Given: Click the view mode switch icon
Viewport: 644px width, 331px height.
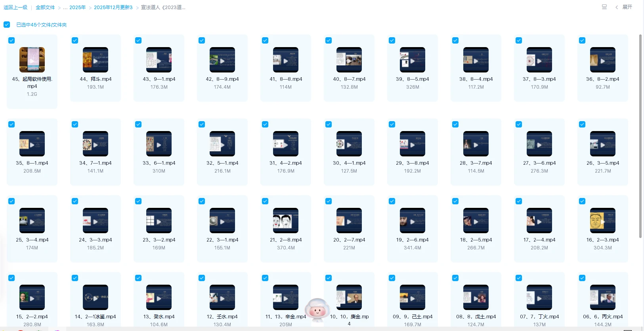Looking at the screenshot, I should tap(604, 7).
